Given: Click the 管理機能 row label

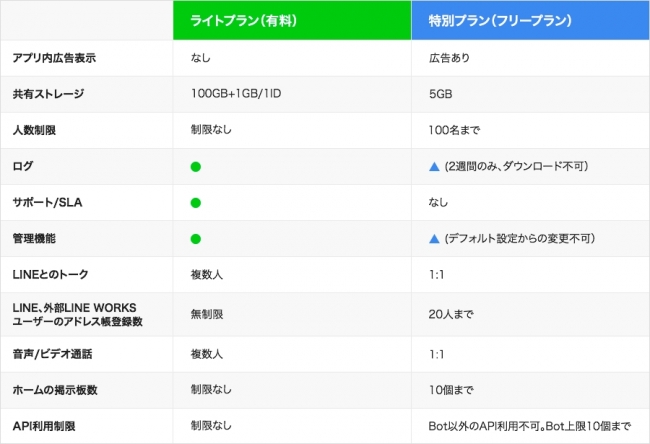Looking at the screenshot, I should pos(34,238).
